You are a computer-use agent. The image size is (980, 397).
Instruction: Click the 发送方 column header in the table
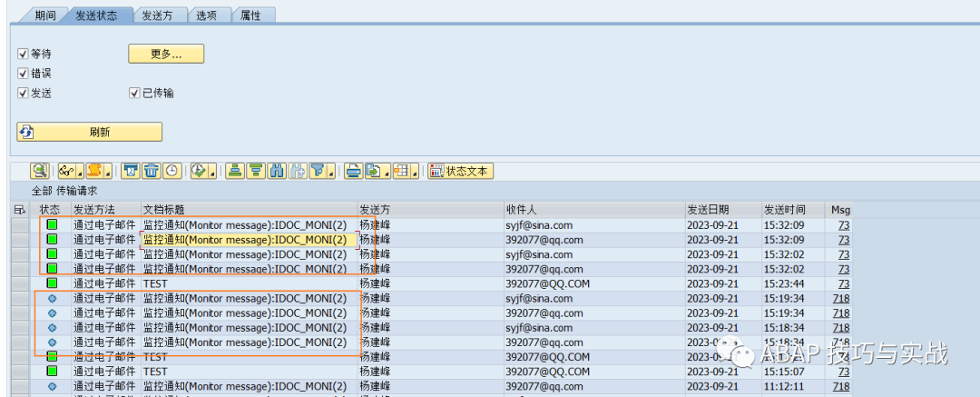(x=431, y=210)
